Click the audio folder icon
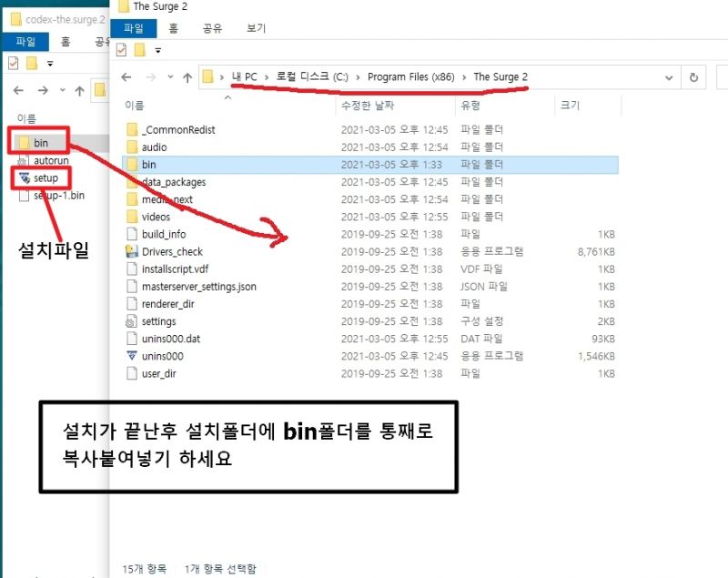The height and width of the screenshot is (578, 728). pos(132,147)
